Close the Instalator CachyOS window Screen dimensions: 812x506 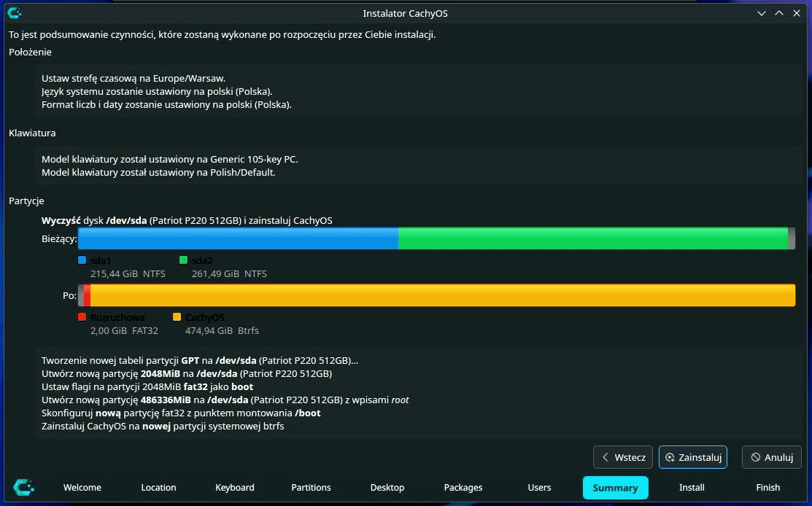[797, 13]
